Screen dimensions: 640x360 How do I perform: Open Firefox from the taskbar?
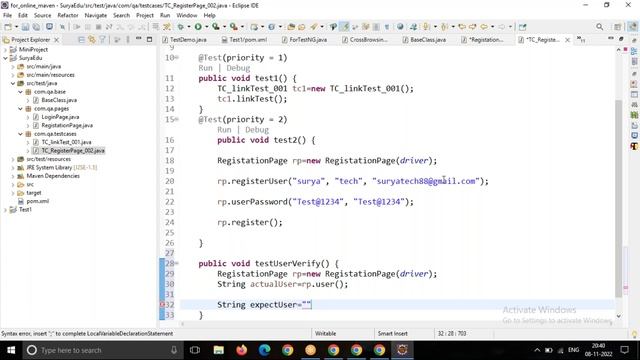(242, 350)
